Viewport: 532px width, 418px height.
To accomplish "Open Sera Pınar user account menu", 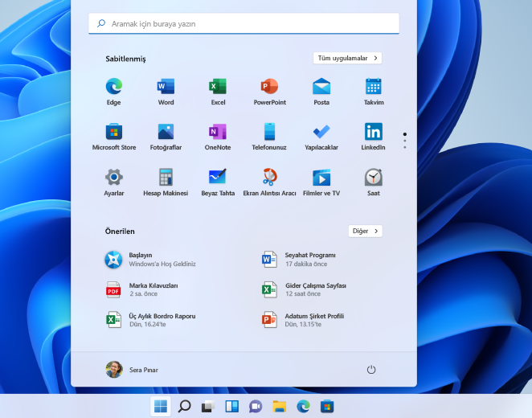I will (132, 370).
